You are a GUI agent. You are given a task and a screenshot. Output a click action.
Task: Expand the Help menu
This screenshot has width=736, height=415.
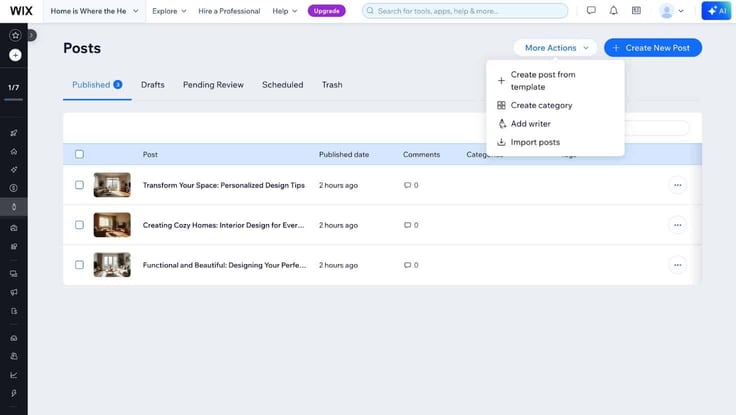click(x=284, y=11)
